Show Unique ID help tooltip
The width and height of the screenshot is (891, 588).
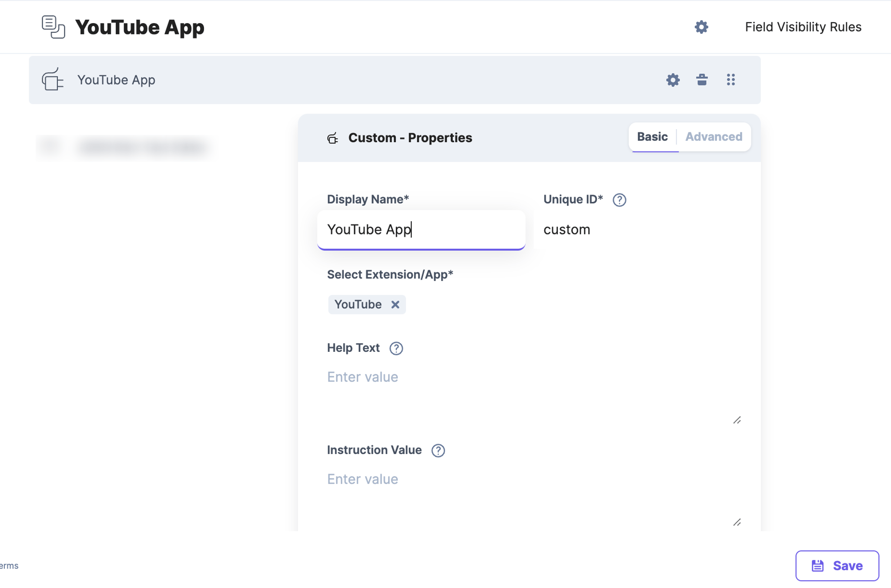[619, 200]
